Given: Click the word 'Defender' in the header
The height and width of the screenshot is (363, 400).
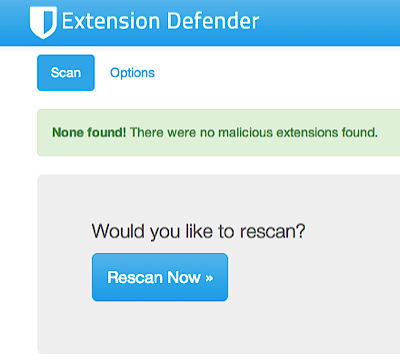Looking at the screenshot, I should 213,21.
